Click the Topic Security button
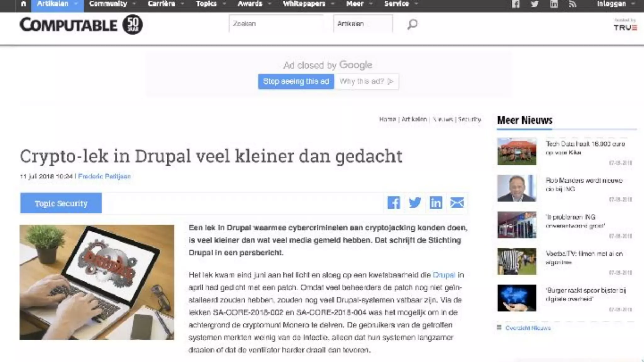Viewport: 644px width, 362px height. (61, 203)
